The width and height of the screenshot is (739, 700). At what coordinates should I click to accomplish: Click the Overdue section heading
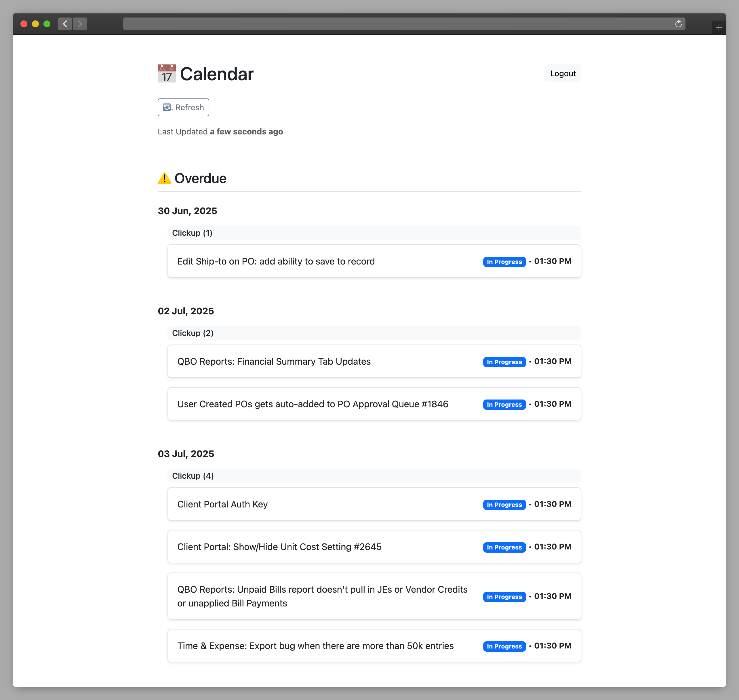pyautogui.click(x=200, y=178)
